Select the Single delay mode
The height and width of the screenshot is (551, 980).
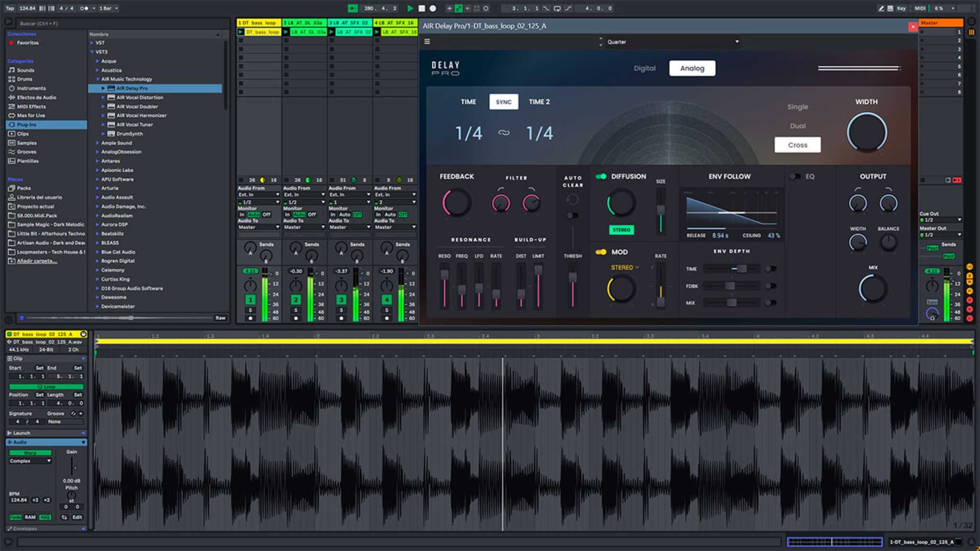tap(798, 107)
